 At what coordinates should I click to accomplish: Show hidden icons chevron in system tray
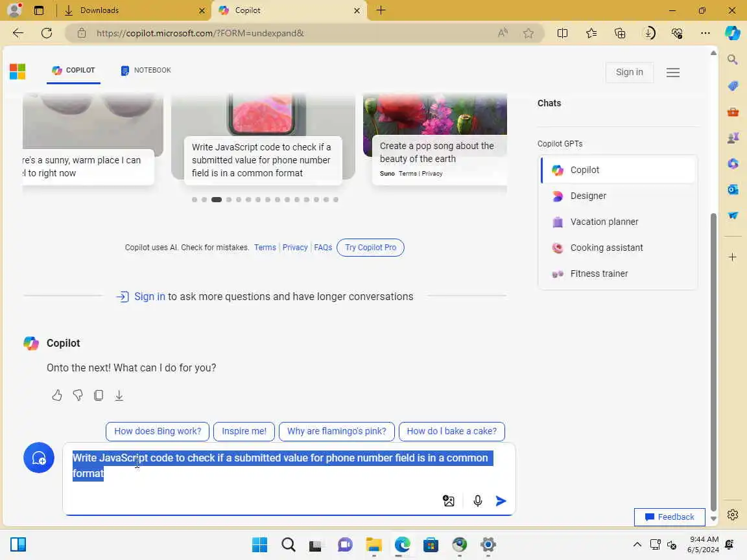pos(637,544)
